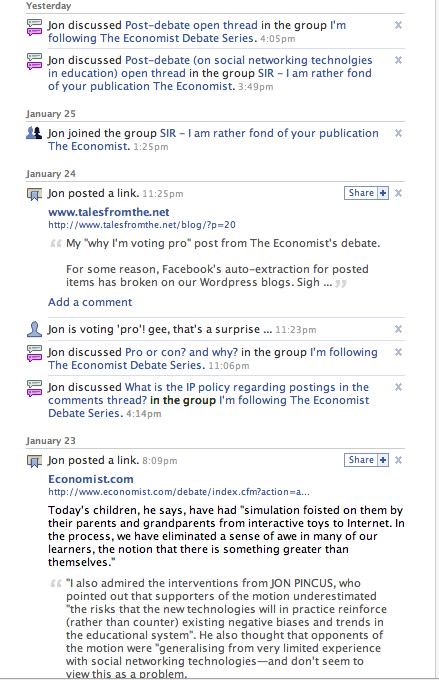Open Pro or con? and why? discussion
Image resolution: width=439 pixels, height=680 pixels.
[x=181, y=352]
